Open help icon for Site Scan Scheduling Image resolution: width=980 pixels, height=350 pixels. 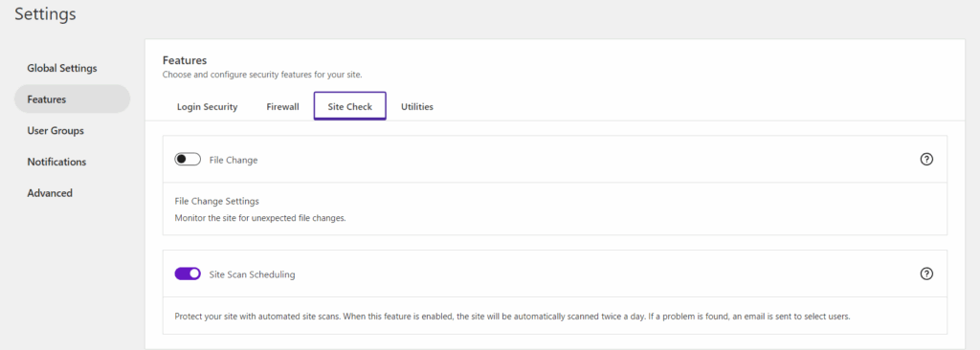(x=926, y=273)
